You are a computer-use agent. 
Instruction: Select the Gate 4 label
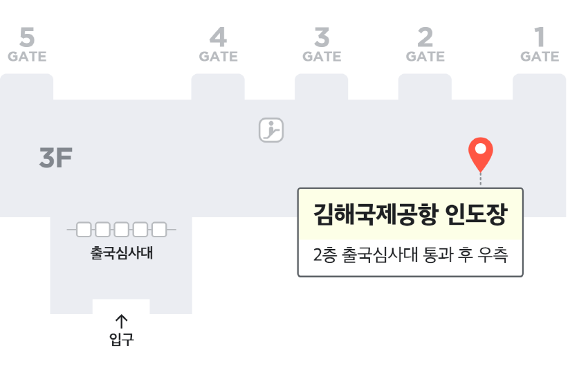pos(218,44)
